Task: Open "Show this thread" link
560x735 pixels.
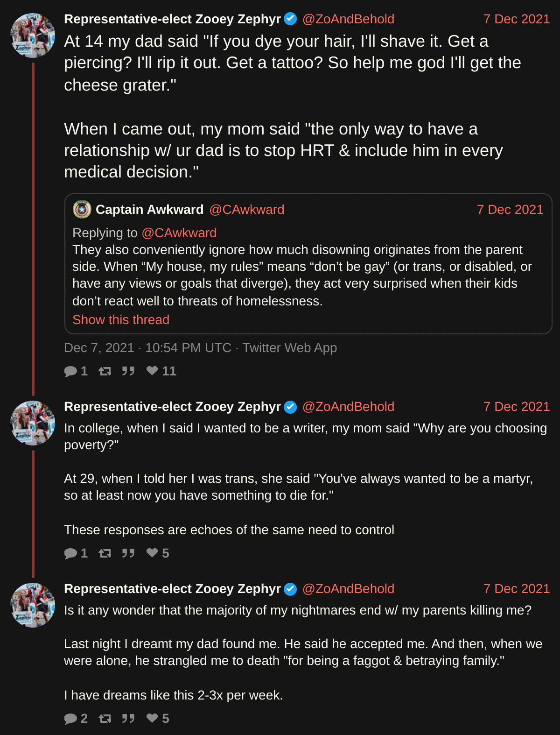Action: [121, 320]
